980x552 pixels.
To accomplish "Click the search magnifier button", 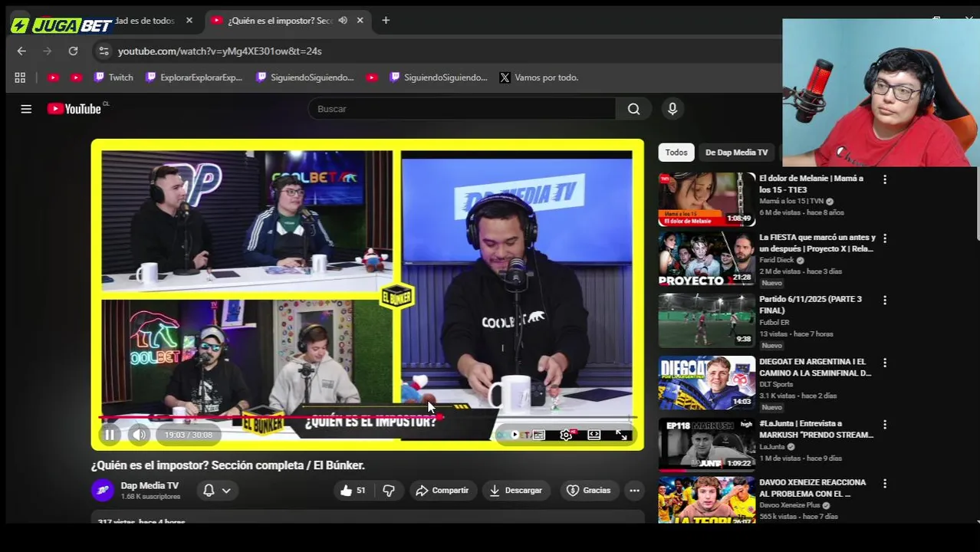I will click(633, 109).
